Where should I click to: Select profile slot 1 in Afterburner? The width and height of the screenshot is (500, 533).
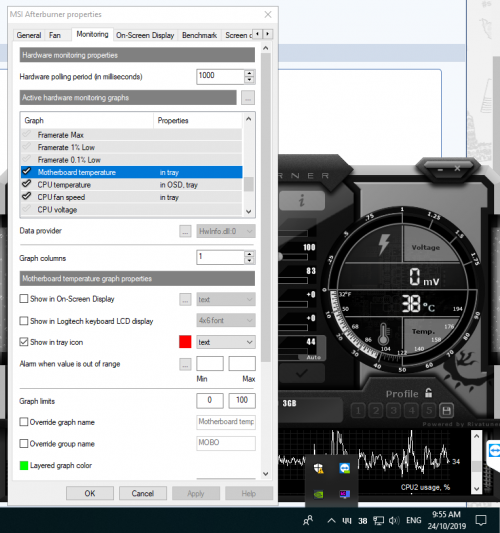(x=358, y=411)
